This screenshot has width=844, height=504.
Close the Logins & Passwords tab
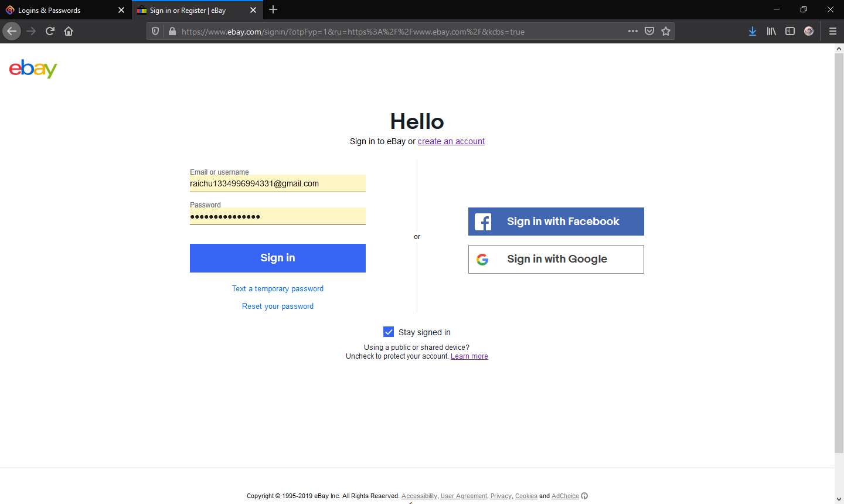coord(121,10)
